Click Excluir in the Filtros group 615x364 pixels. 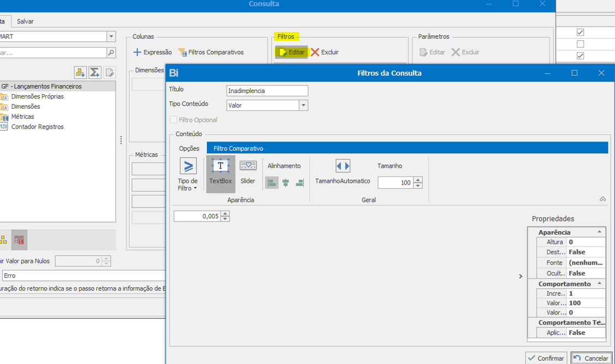[x=325, y=52]
